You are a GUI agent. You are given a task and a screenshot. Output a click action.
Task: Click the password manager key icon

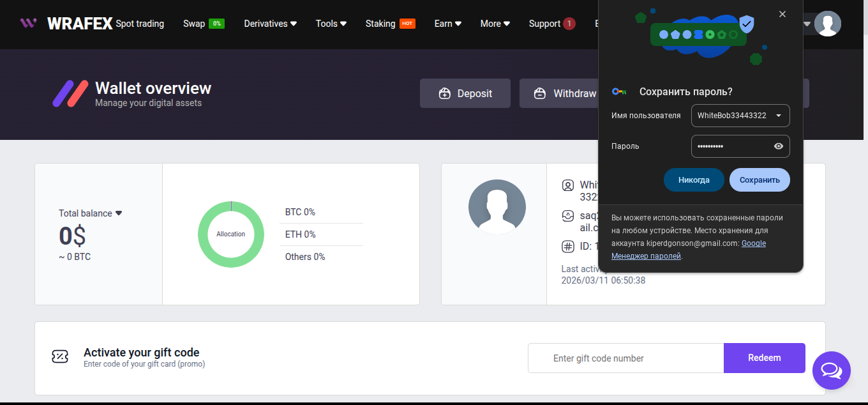(x=619, y=91)
